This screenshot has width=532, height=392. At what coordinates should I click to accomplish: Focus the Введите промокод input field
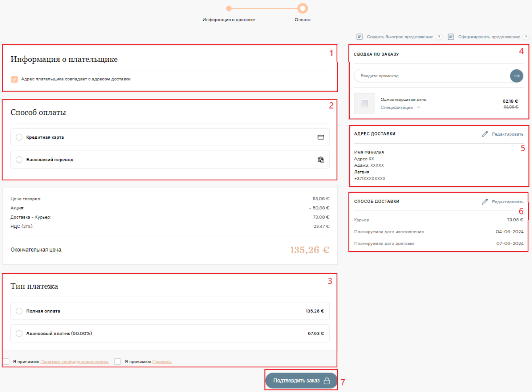click(432, 76)
